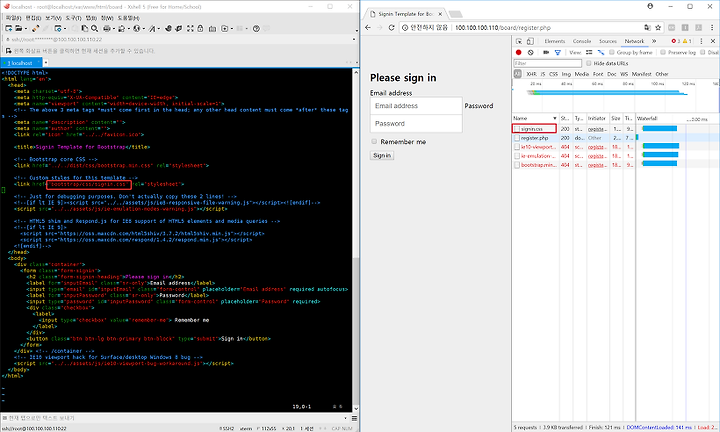Click red record network log button
This screenshot has height=432, width=720.
click(519, 52)
